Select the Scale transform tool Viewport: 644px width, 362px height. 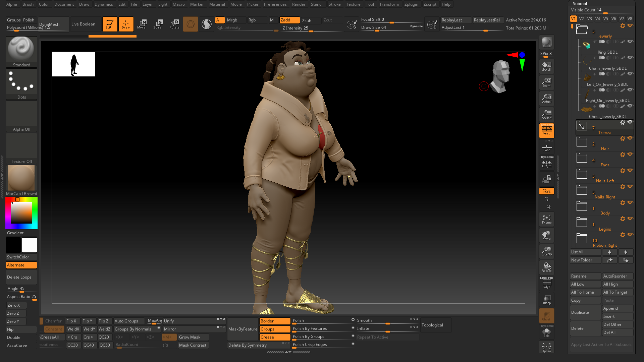[x=158, y=24]
